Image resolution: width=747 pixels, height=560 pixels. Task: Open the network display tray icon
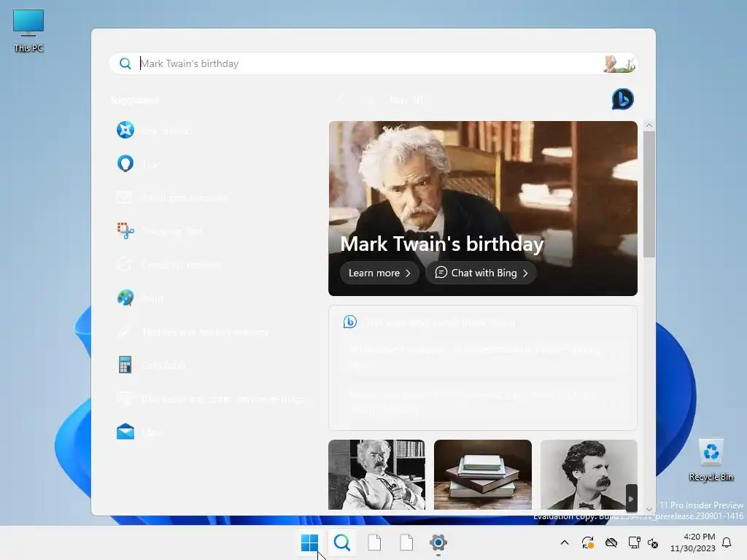[634, 542]
